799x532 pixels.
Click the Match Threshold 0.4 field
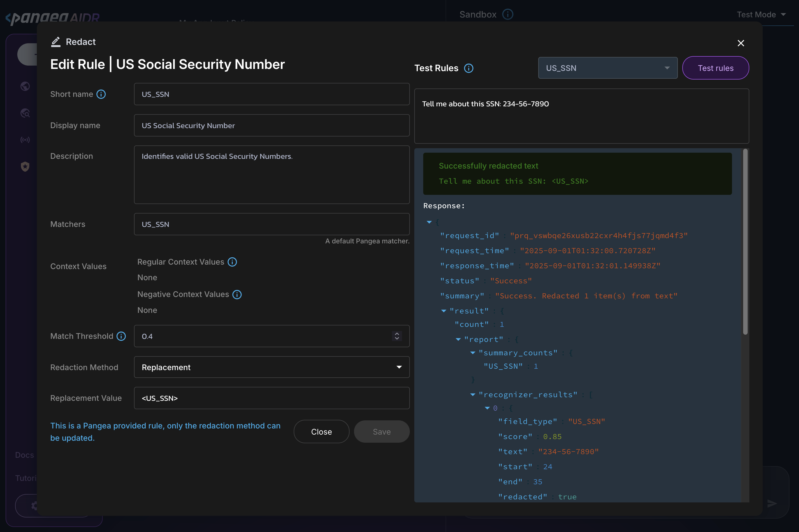(x=272, y=336)
